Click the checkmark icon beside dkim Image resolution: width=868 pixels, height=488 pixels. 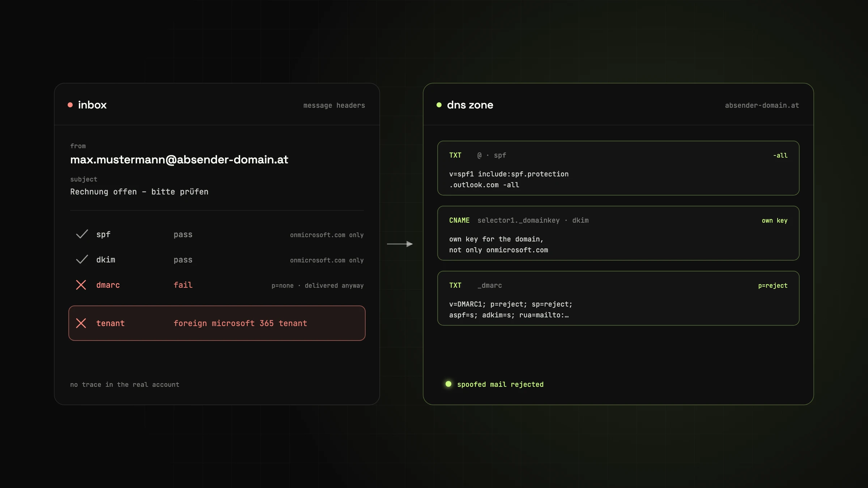(82, 260)
